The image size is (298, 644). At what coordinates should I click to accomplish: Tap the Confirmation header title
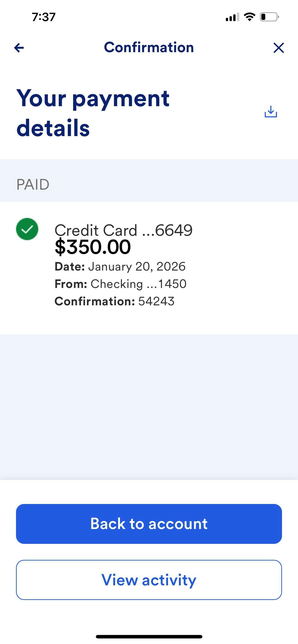[149, 48]
